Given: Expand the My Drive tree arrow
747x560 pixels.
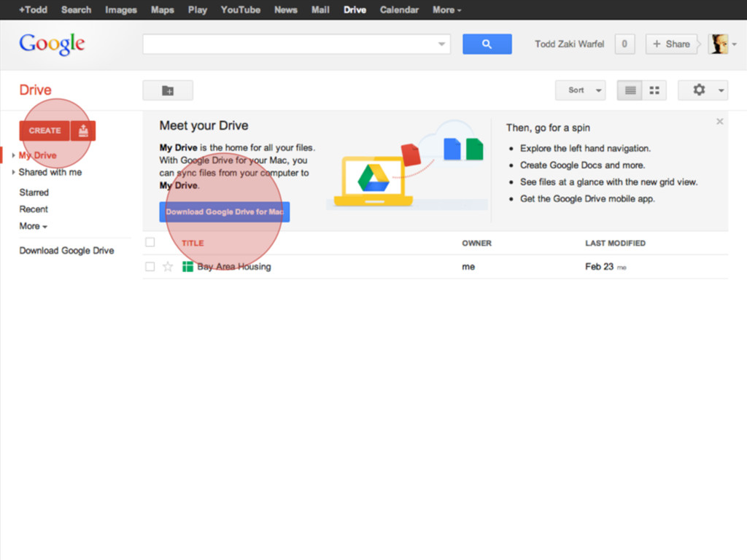Looking at the screenshot, I should (x=13, y=155).
